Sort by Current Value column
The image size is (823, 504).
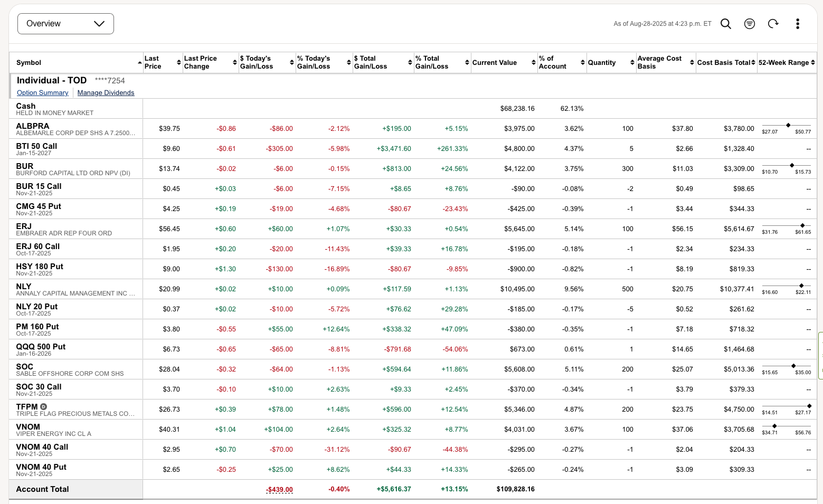click(x=504, y=62)
